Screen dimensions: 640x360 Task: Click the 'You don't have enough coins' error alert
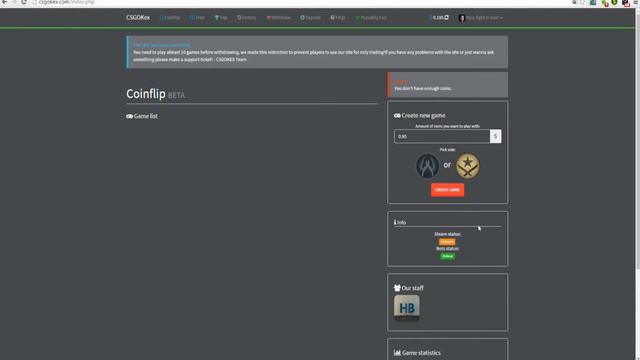(448, 84)
